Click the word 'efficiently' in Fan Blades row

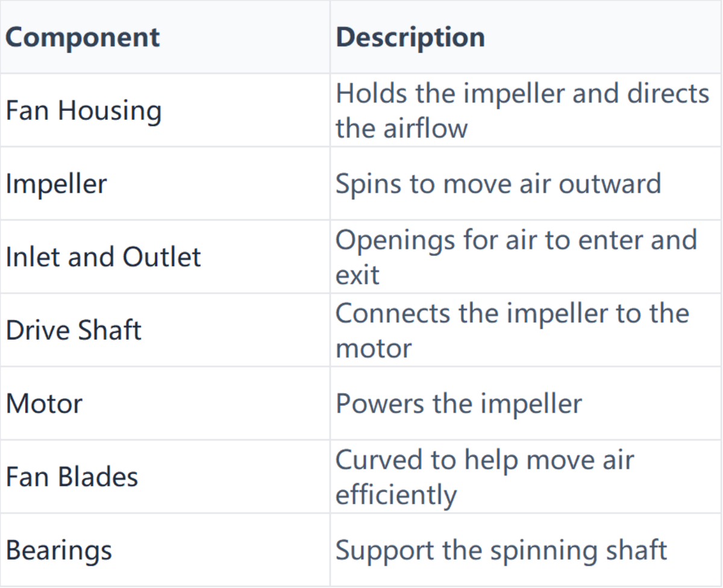[396, 495]
